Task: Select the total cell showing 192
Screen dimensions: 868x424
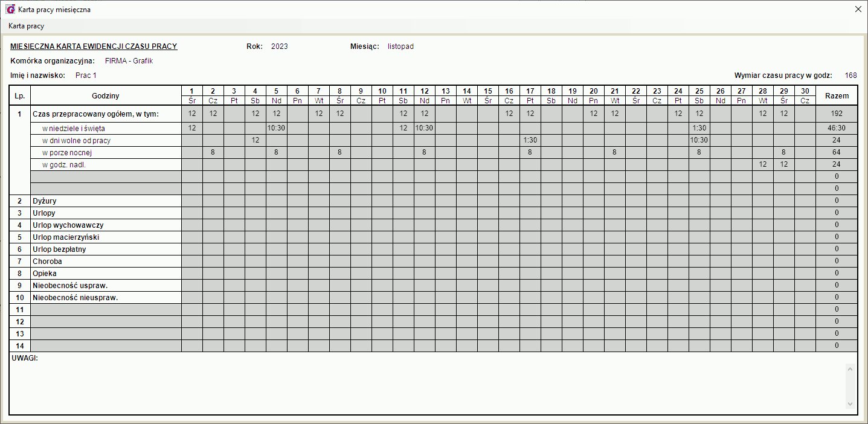Action: pos(837,114)
